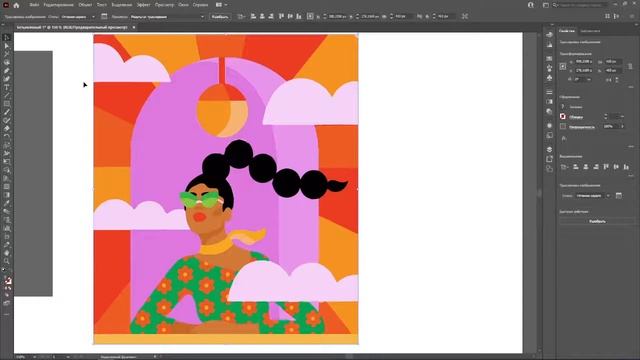Flip vertically in Properties Transform section

(617, 80)
